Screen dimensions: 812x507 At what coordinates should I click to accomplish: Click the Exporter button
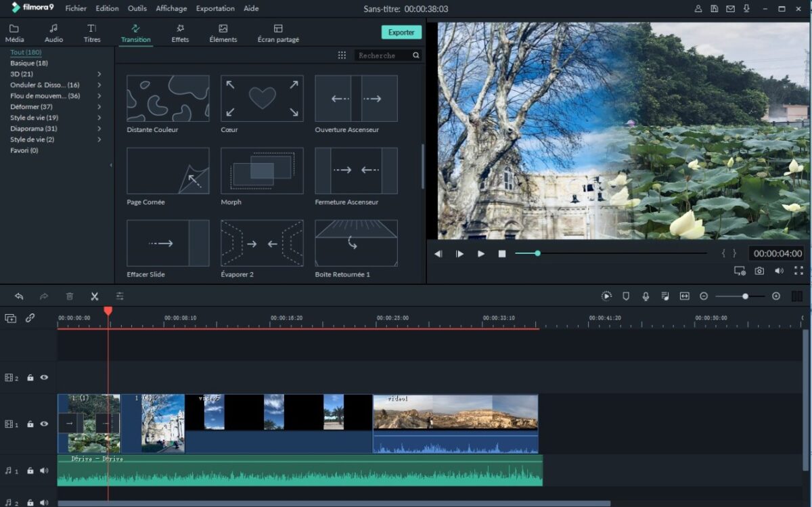coord(401,32)
